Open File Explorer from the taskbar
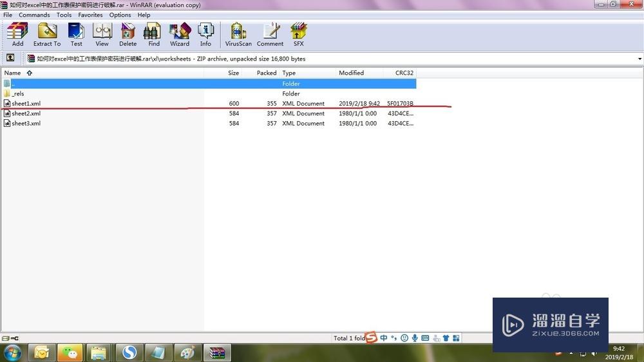The width and height of the screenshot is (644, 362). [x=99, y=353]
